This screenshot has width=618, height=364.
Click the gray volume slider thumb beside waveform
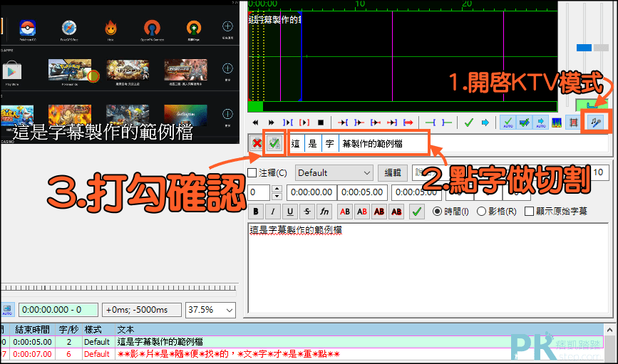[x=601, y=48]
